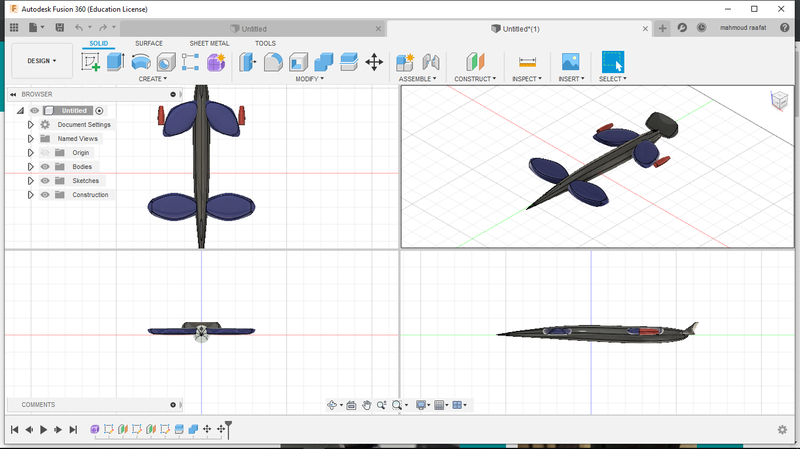Select the Move/Copy arrows tool
Screen dimensions: 800x449
374,62
